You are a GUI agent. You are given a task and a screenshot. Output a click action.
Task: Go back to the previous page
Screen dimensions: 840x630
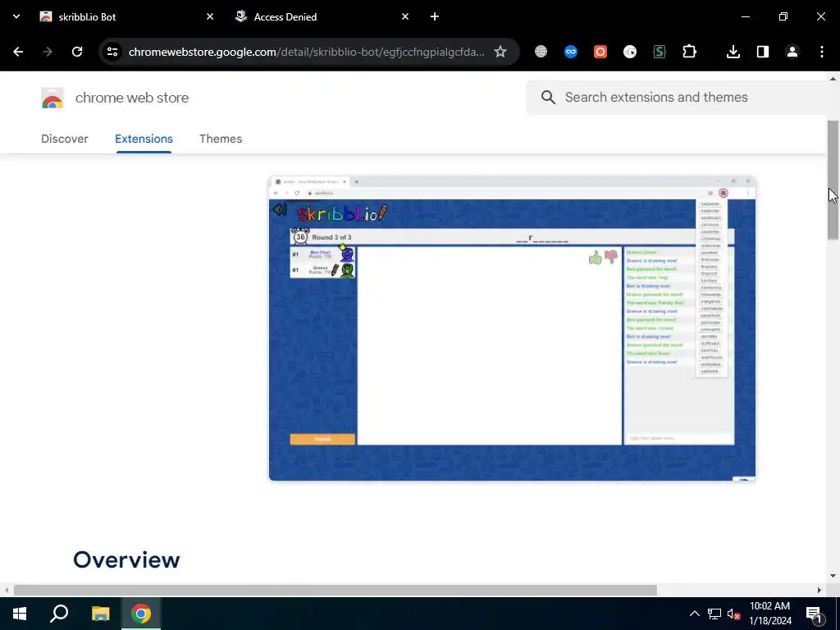[18, 52]
